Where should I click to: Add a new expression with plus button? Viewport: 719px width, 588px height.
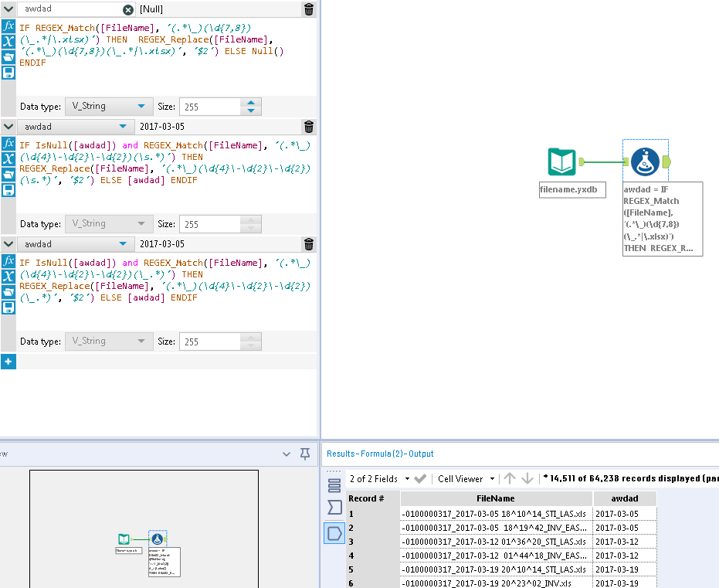8,361
